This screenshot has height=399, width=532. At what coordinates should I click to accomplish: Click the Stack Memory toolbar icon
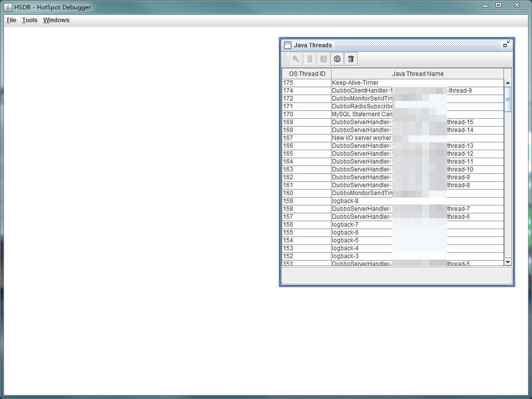pyautogui.click(x=309, y=59)
